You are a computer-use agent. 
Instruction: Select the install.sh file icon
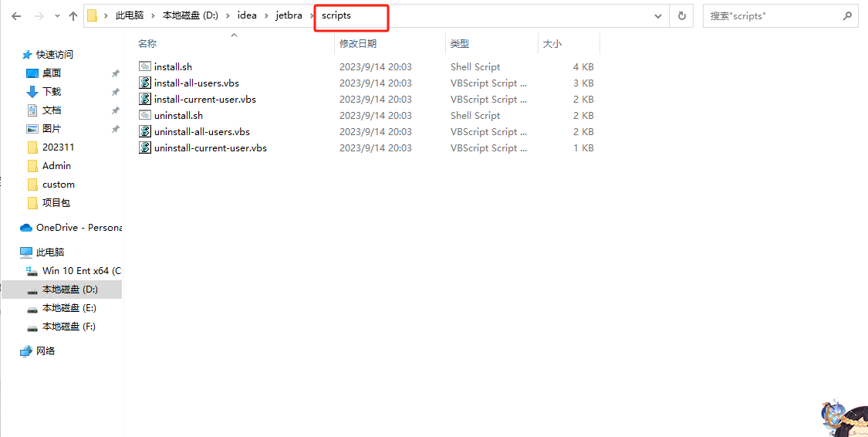click(x=144, y=67)
